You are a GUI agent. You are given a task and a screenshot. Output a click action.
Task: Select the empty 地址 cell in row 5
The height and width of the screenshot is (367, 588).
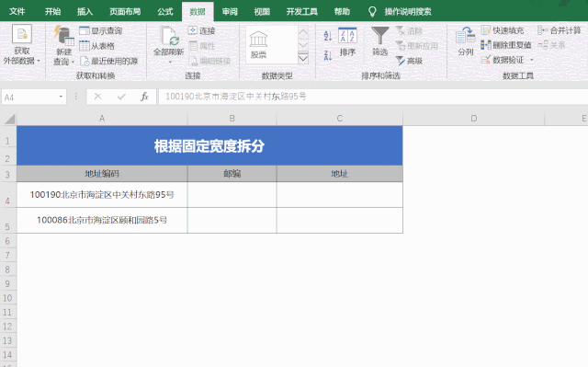(x=340, y=220)
